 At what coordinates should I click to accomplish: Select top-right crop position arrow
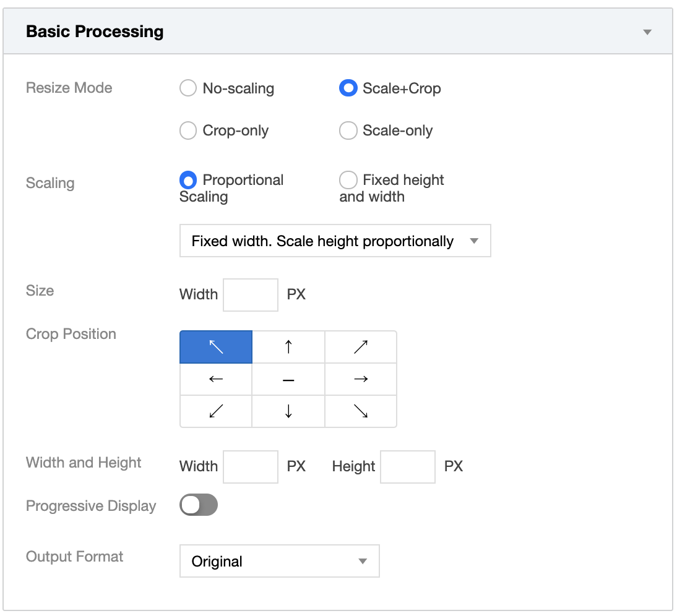pyautogui.click(x=361, y=347)
